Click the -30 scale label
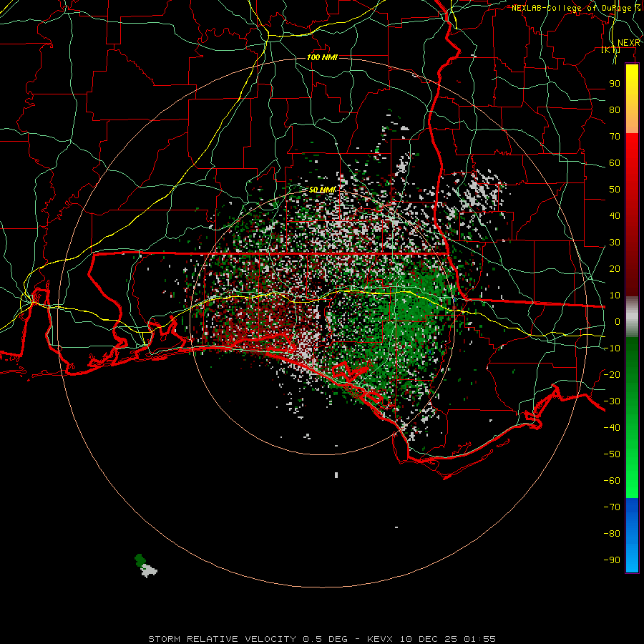 (612, 401)
